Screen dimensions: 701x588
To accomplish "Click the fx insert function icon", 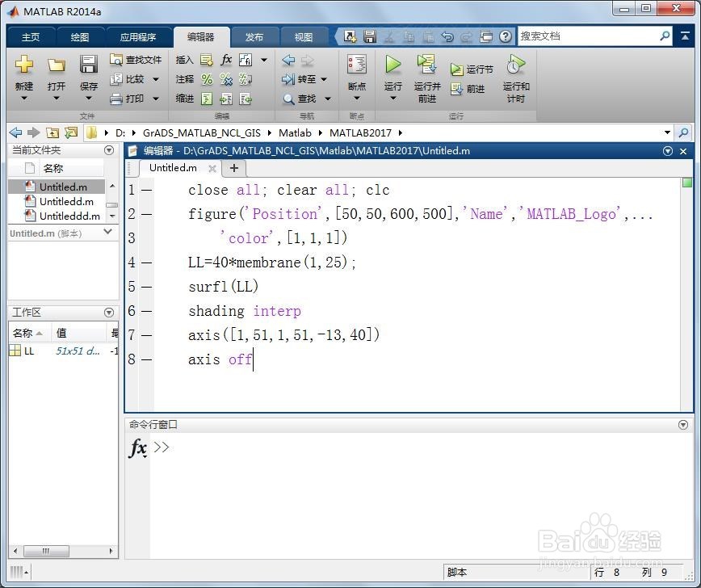I will click(x=226, y=60).
